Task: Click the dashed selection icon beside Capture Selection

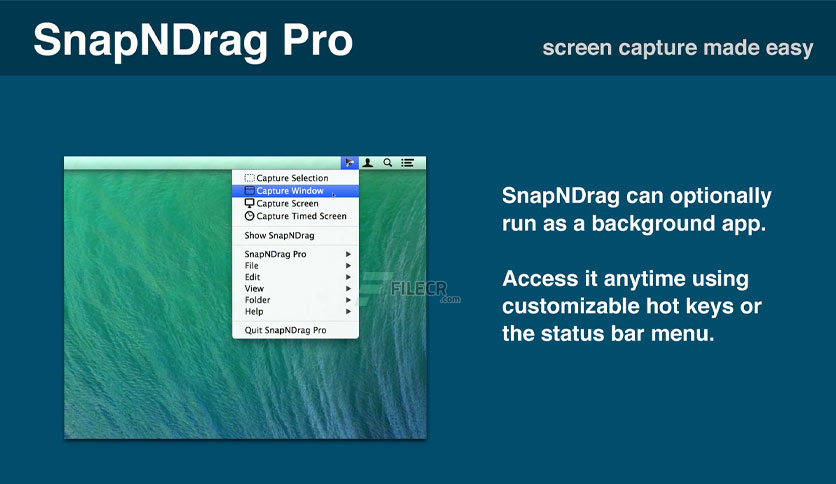Action: pyautogui.click(x=249, y=178)
